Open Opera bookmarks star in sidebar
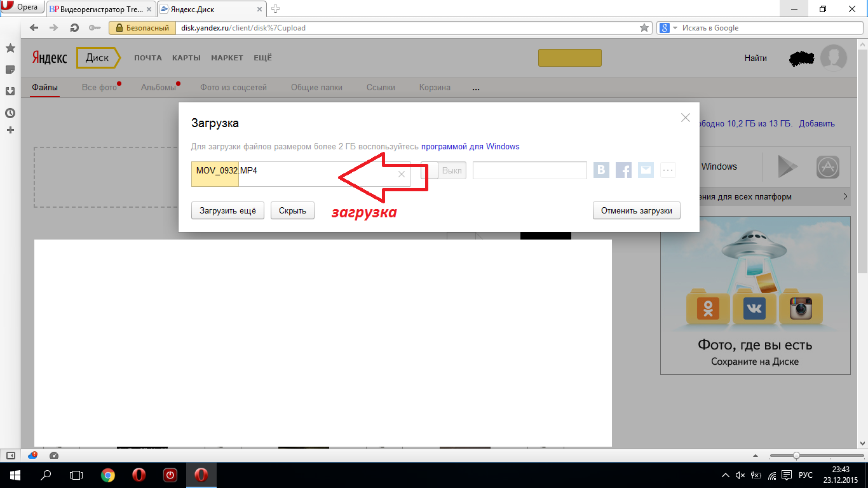This screenshot has height=488, width=868. 10,48
